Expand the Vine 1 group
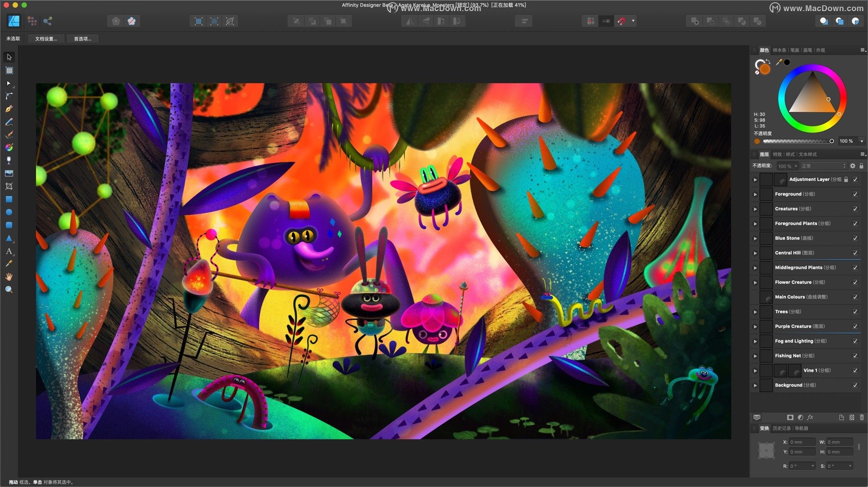Screen dimensions: 868x487 (755, 371)
